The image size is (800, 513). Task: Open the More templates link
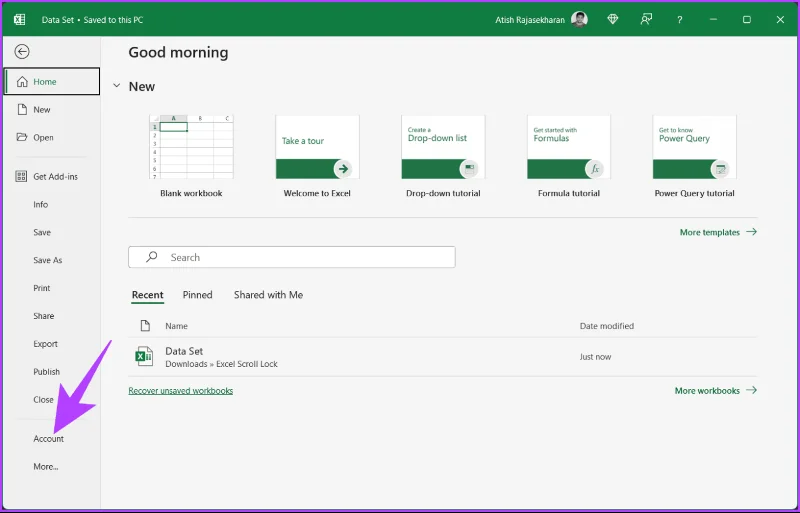coord(718,232)
